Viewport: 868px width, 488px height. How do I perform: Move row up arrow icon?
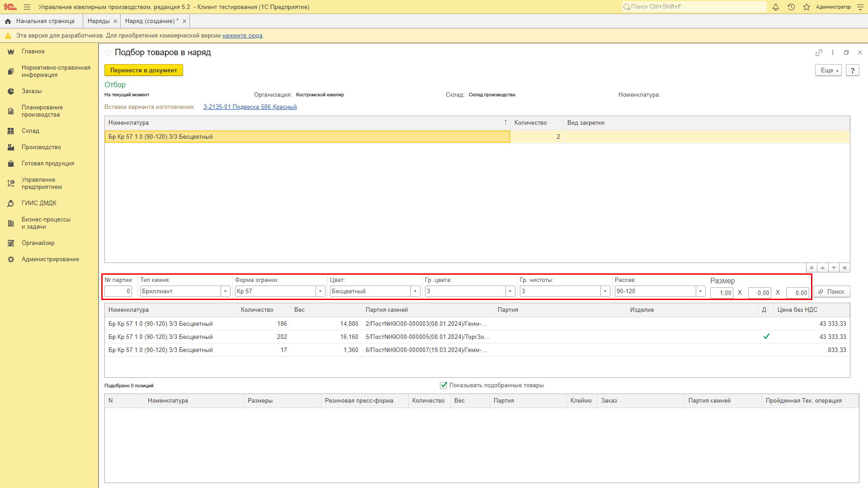pyautogui.click(x=823, y=267)
